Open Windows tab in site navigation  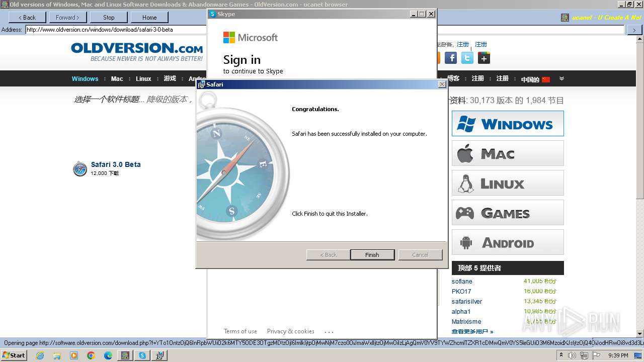(x=85, y=79)
